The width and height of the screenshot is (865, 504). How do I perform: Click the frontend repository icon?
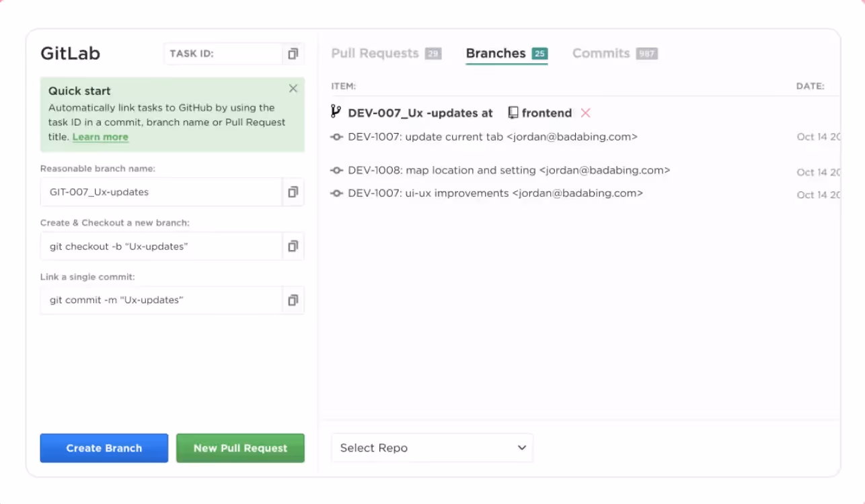(513, 113)
